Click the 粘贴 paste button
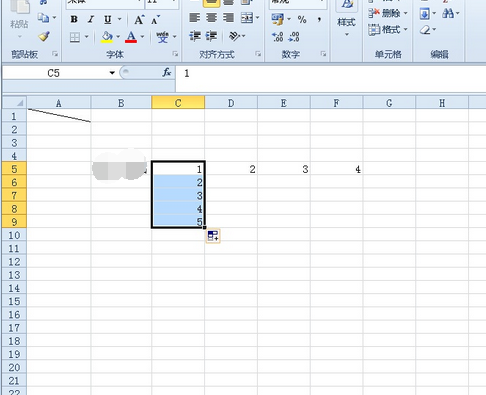Screen dimensions: 486x395 click(x=19, y=18)
